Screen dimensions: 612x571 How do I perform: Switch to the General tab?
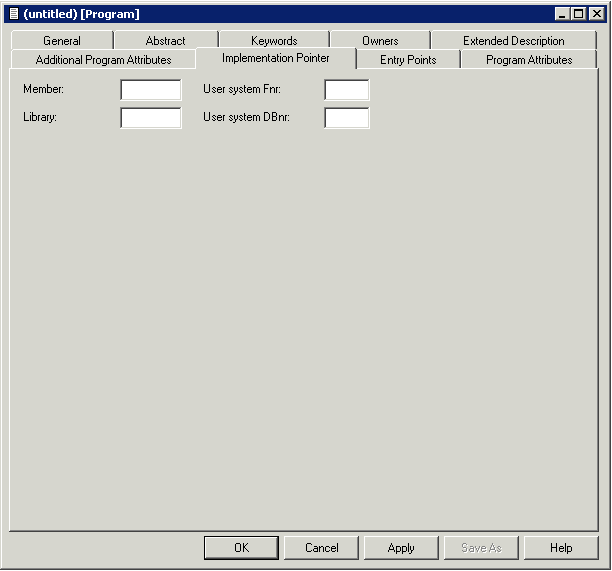62,41
